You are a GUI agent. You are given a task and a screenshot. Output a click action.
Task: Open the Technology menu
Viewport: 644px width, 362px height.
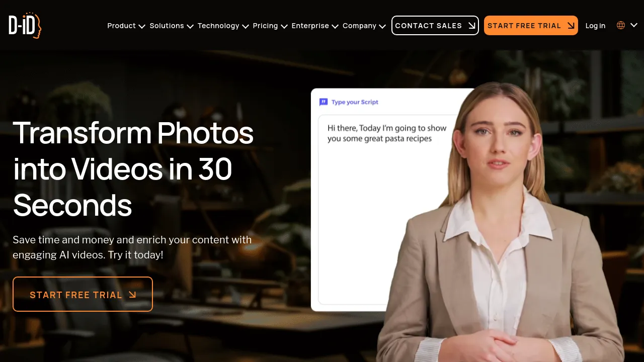218,26
